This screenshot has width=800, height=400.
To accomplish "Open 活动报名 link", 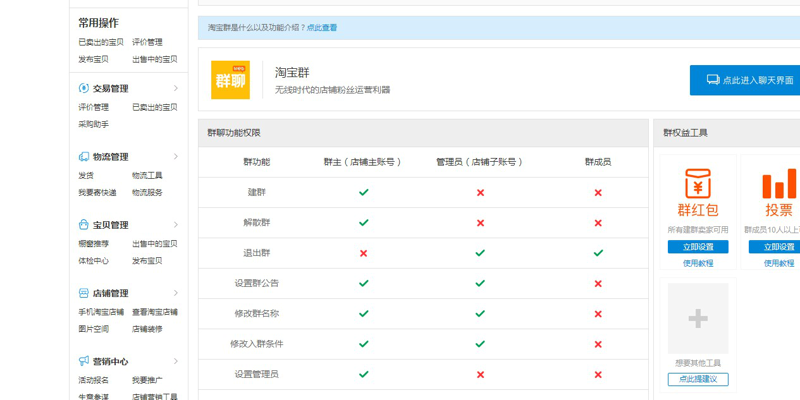I will (x=93, y=380).
